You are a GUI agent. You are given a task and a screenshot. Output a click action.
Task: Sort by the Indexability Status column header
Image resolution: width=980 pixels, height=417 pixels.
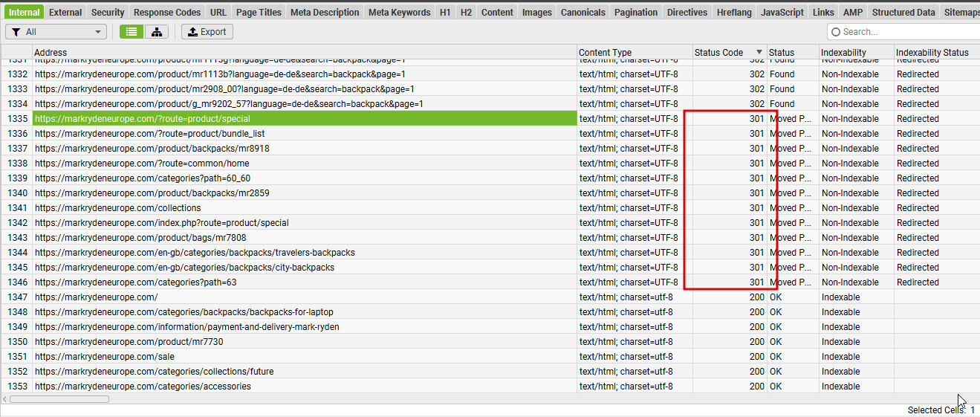click(937, 52)
